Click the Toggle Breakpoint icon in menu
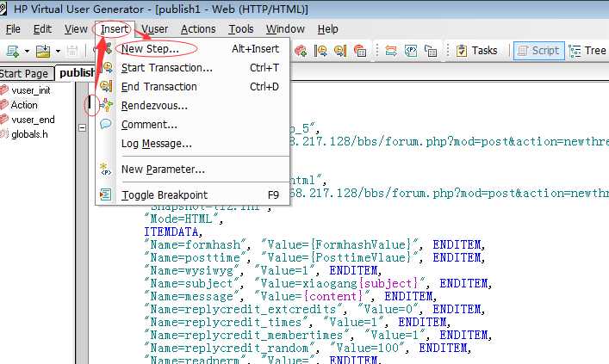 point(106,194)
